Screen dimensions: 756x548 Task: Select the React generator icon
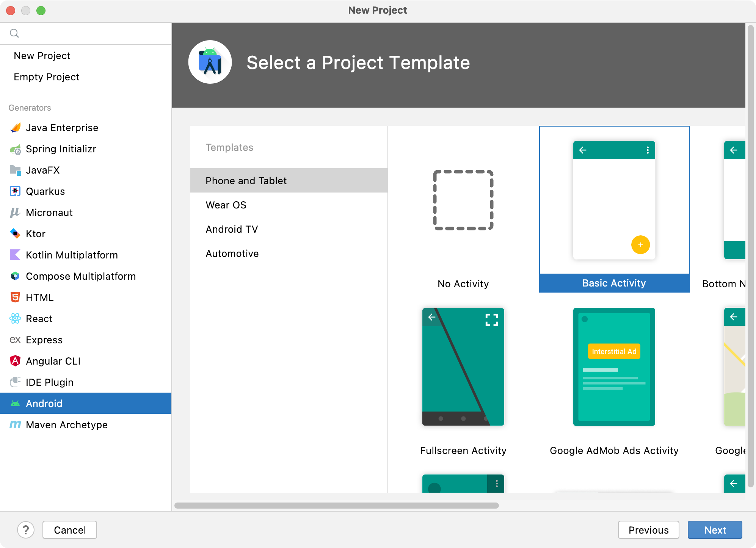(x=15, y=319)
